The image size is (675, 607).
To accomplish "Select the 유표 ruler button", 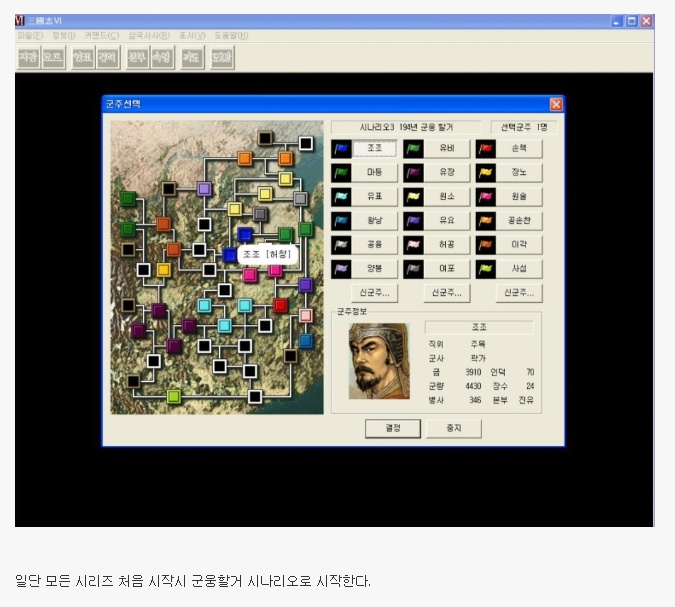I will [x=375, y=197].
